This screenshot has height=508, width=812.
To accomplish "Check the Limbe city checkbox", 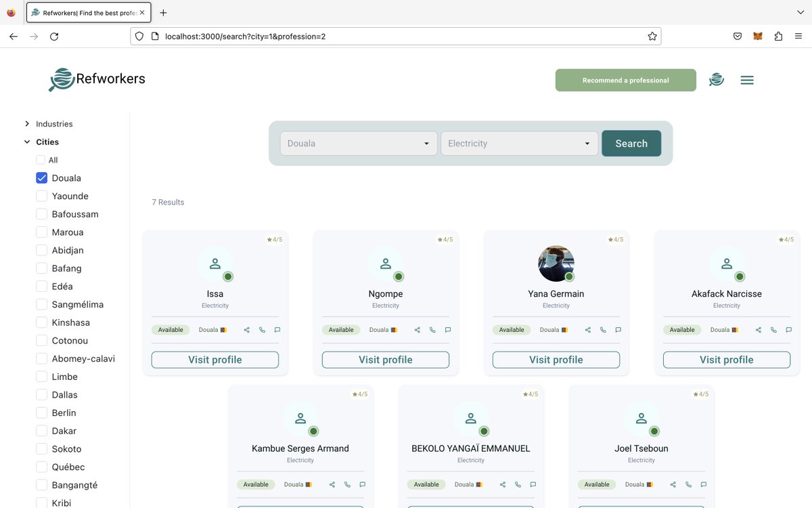I will pyautogui.click(x=41, y=377).
